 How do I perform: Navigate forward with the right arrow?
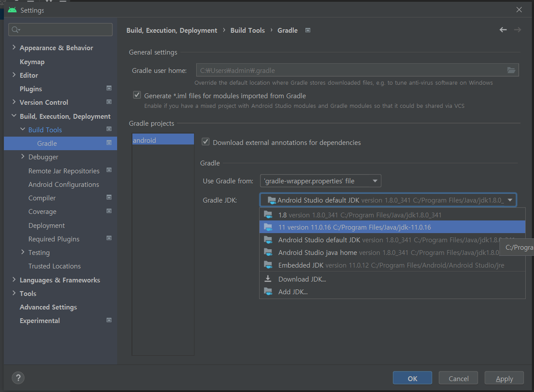click(x=517, y=30)
